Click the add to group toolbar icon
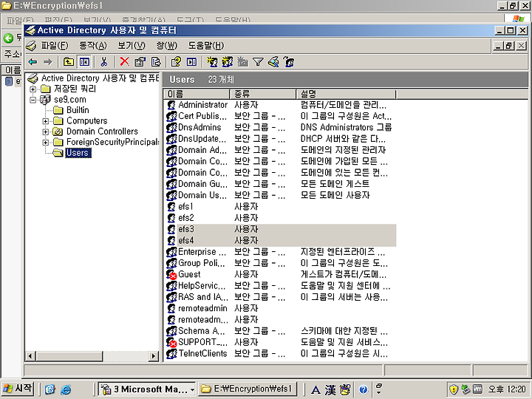Screen dimensions: 532x399 coord(289,62)
